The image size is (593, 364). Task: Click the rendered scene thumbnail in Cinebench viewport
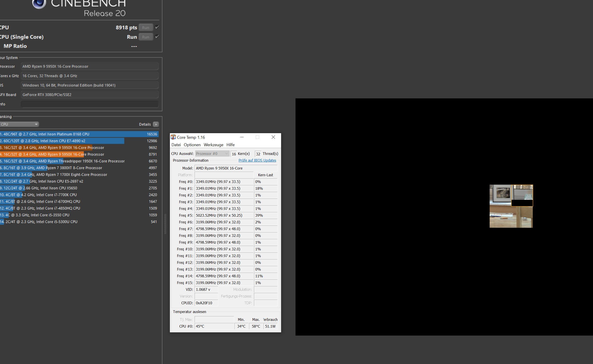pyautogui.click(x=511, y=206)
